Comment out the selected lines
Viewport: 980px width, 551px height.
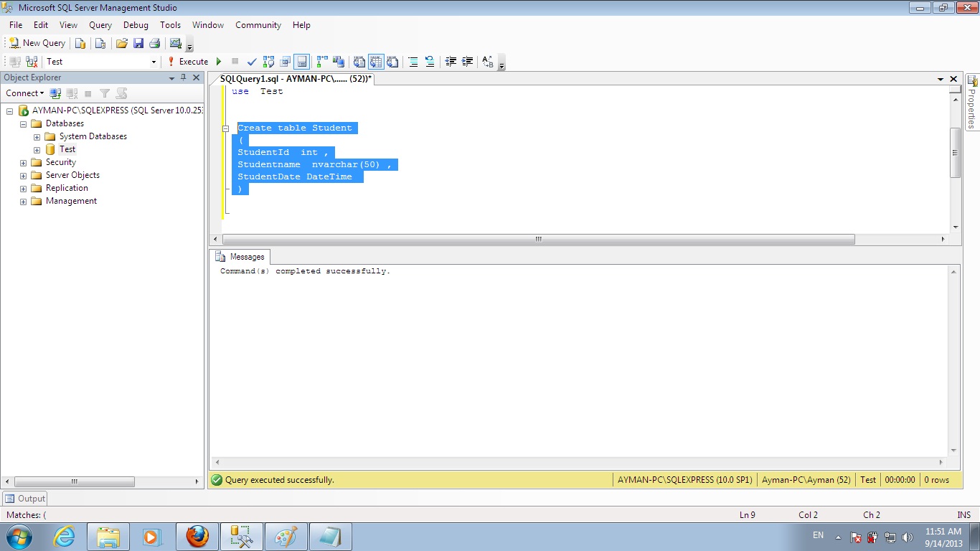tap(413, 62)
